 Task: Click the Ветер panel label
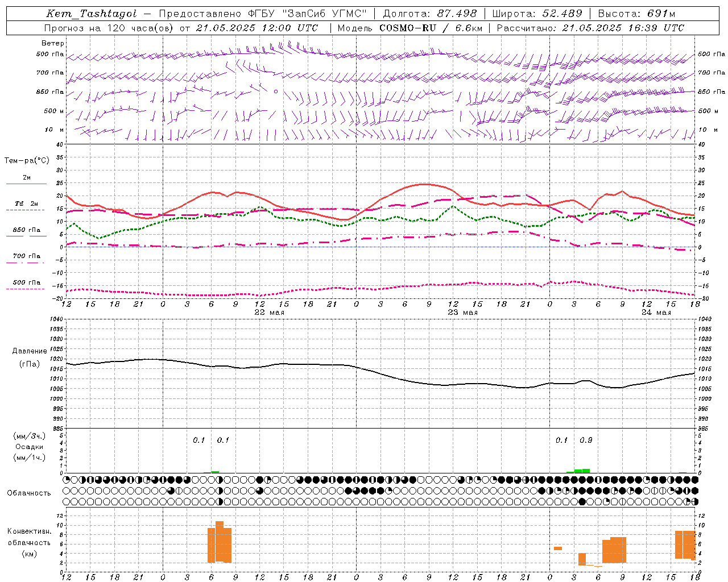53,43
